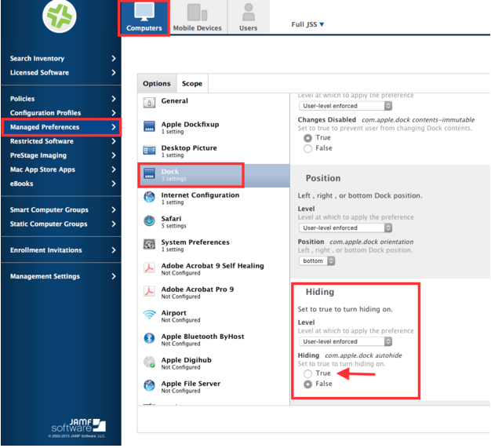Open the Mobile Devices section

[198, 18]
